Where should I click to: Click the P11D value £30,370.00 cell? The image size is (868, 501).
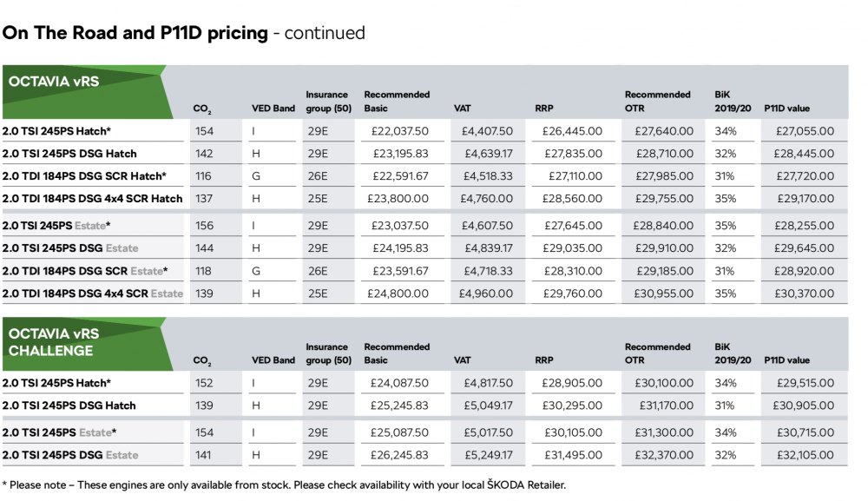point(804,293)
